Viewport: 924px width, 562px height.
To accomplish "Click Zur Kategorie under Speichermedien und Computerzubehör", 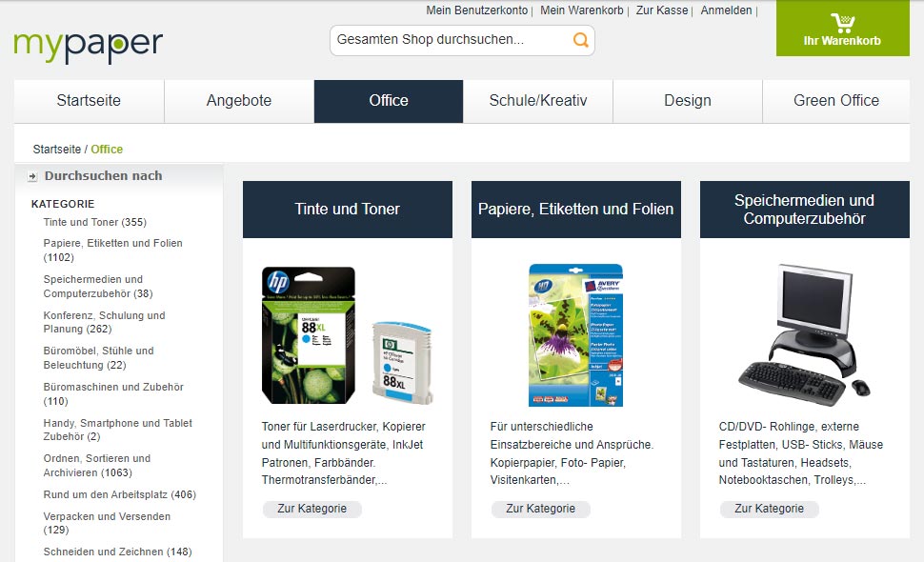I will coord(769,509).
